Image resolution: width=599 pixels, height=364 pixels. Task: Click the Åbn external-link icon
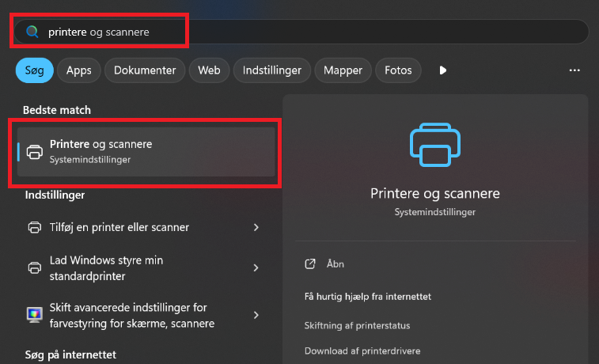pyautogui.click(x=311, y=264)
